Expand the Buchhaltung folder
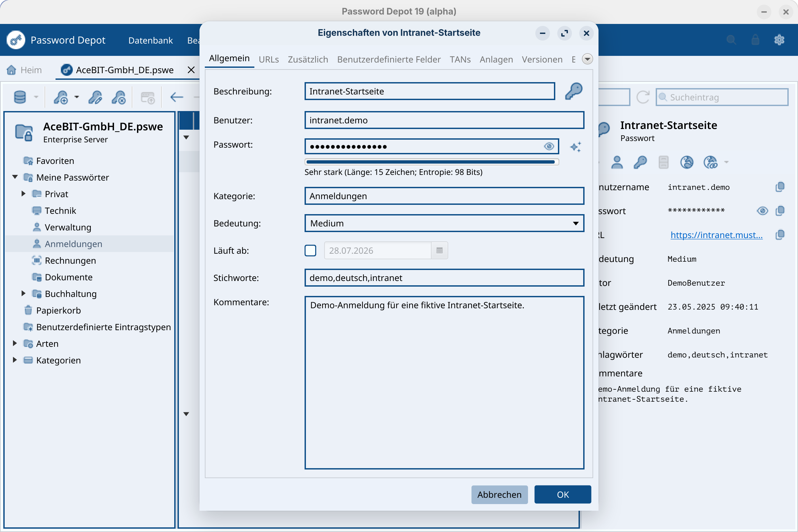 pyautogui.click(x=23, y=293)
